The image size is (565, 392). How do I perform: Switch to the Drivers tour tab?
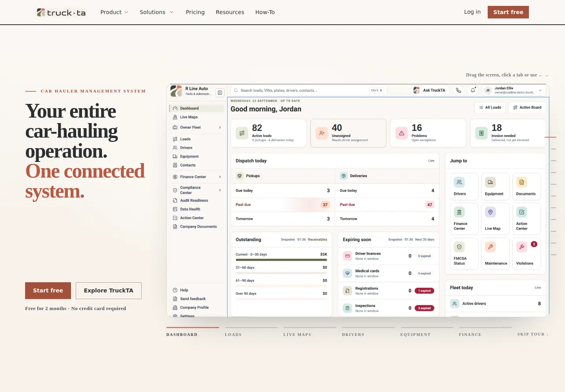368,332
